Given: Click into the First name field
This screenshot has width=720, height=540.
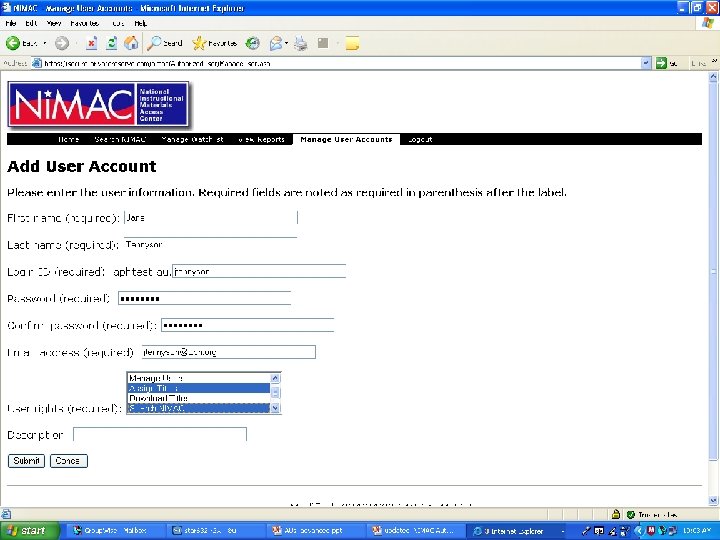Looking at the screenshot, I should (211, 218).
